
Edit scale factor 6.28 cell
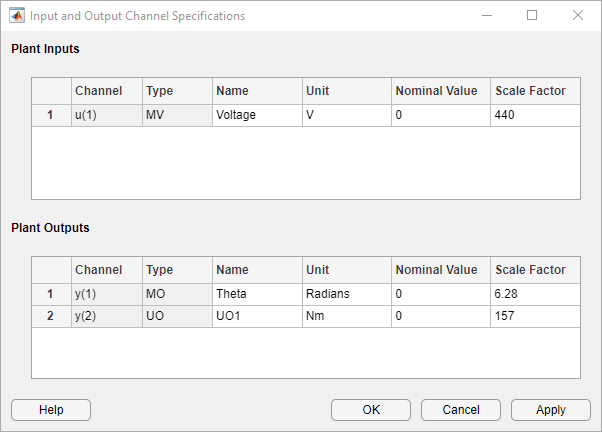[x=535, y=295]
